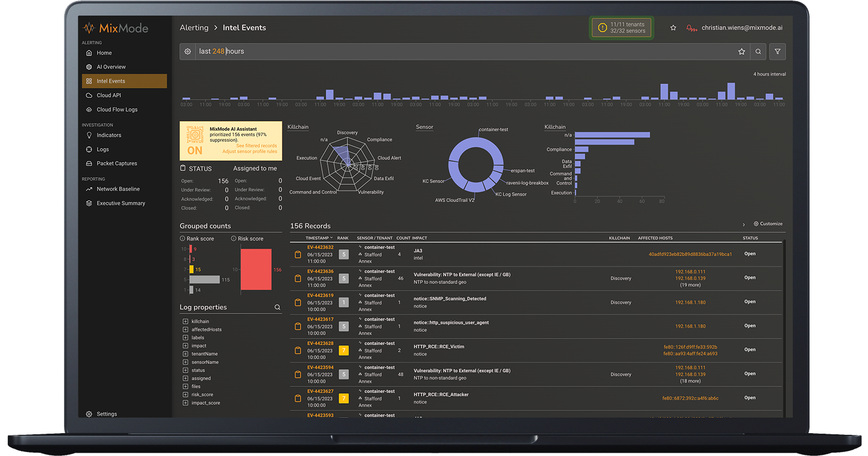Click the query settings gear icon
Screen dimensions: 868x456
[188, 51]
